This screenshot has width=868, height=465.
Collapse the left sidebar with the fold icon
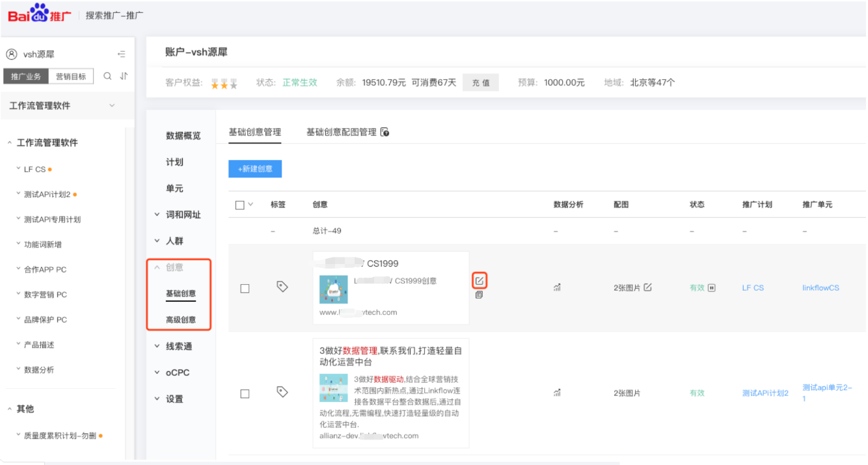(x=121, y=54)
